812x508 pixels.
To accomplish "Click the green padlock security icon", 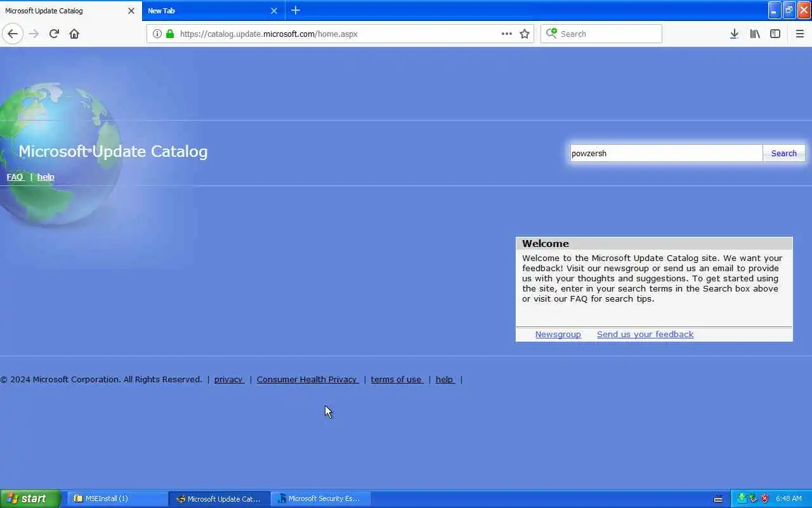I will pyautogui.click(x=170, y=34).
